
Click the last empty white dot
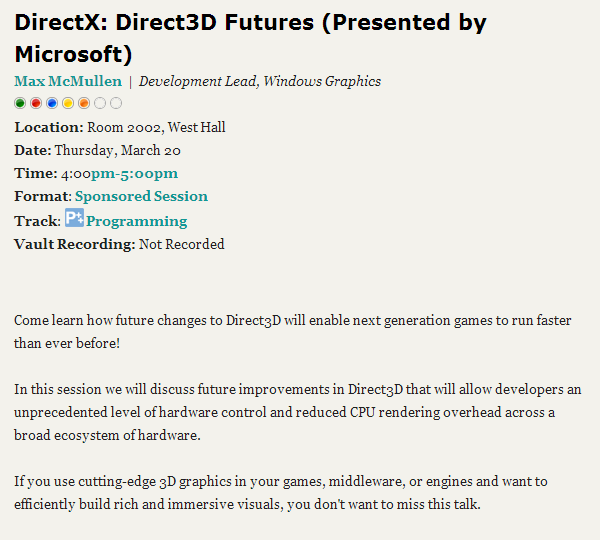click(x=116, y=103)
